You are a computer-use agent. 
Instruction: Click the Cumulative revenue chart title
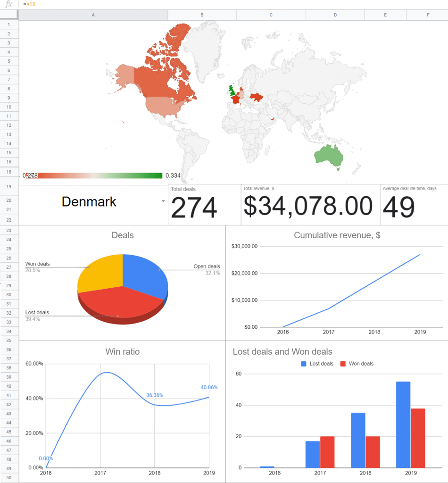click(337, 235)
